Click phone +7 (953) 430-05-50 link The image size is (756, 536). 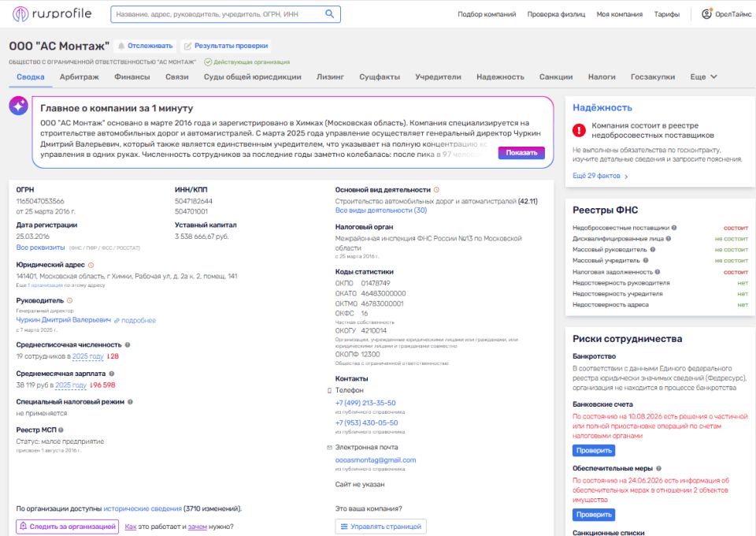366,423
